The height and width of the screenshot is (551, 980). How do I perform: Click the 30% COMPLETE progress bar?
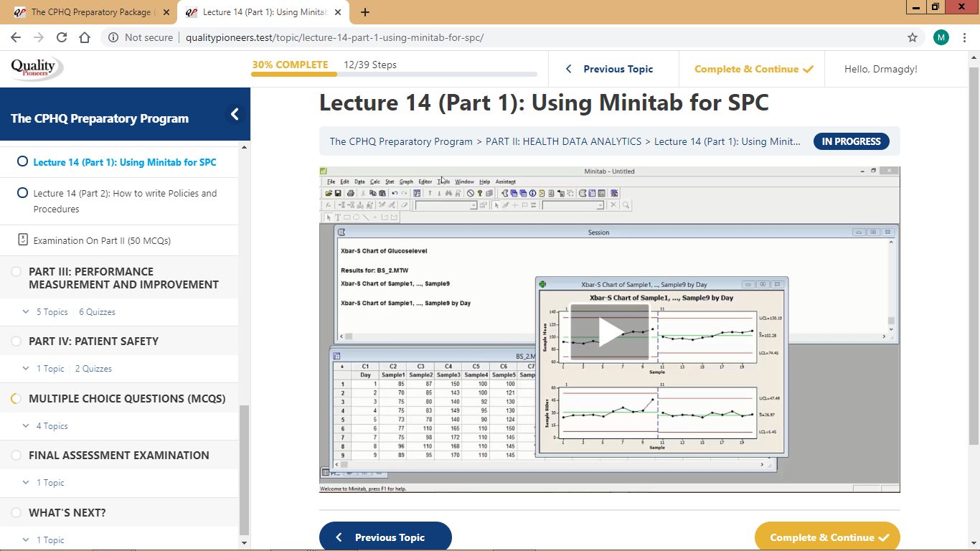tap(394, 74)
